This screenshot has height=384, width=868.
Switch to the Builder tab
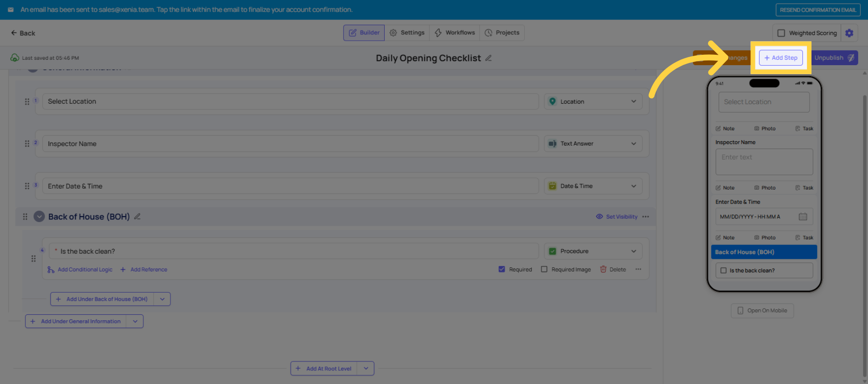tap(364, 33)
